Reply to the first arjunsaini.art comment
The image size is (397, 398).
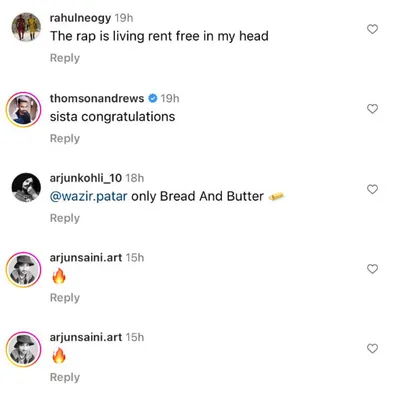point(65,298)
